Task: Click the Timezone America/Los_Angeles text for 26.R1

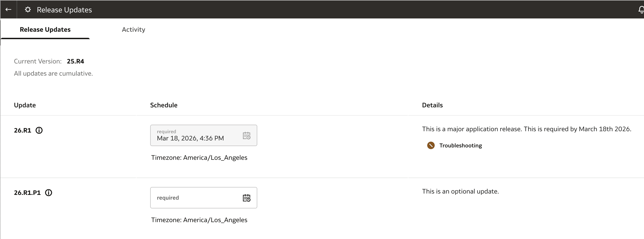Action: coord(199,158)
